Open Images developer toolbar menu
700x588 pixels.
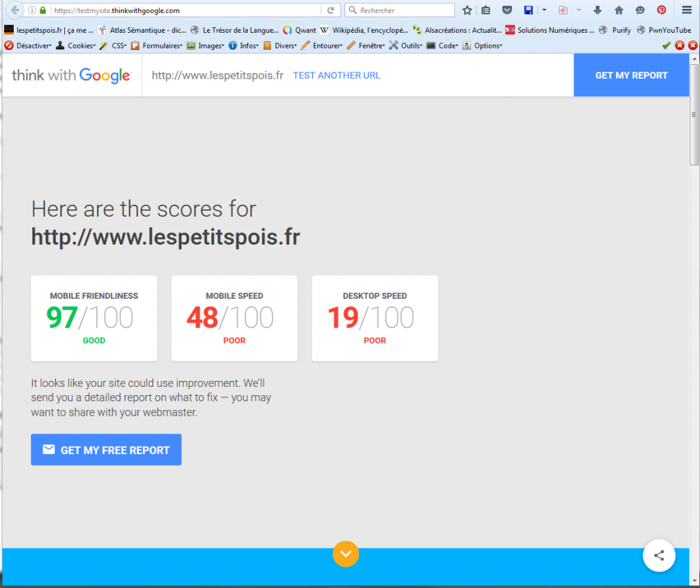205,46
